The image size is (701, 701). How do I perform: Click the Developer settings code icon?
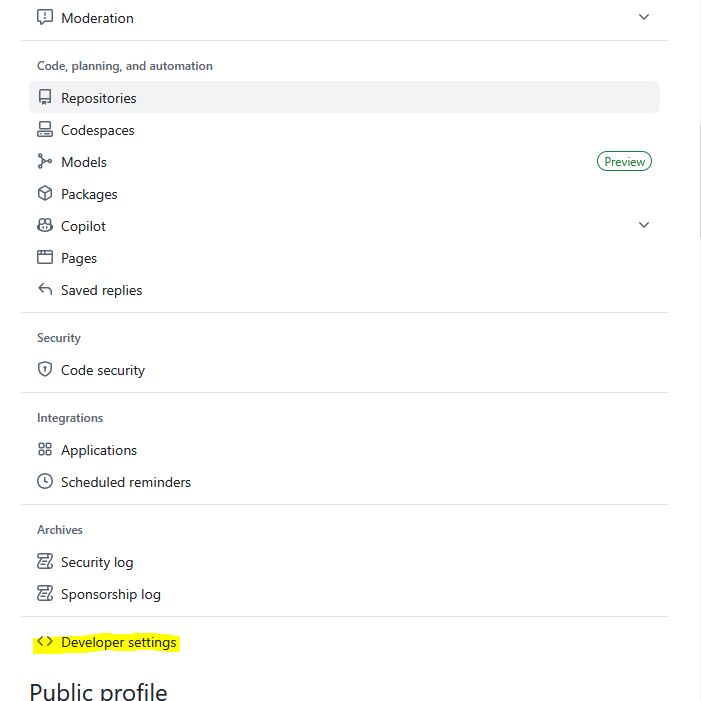44,642
